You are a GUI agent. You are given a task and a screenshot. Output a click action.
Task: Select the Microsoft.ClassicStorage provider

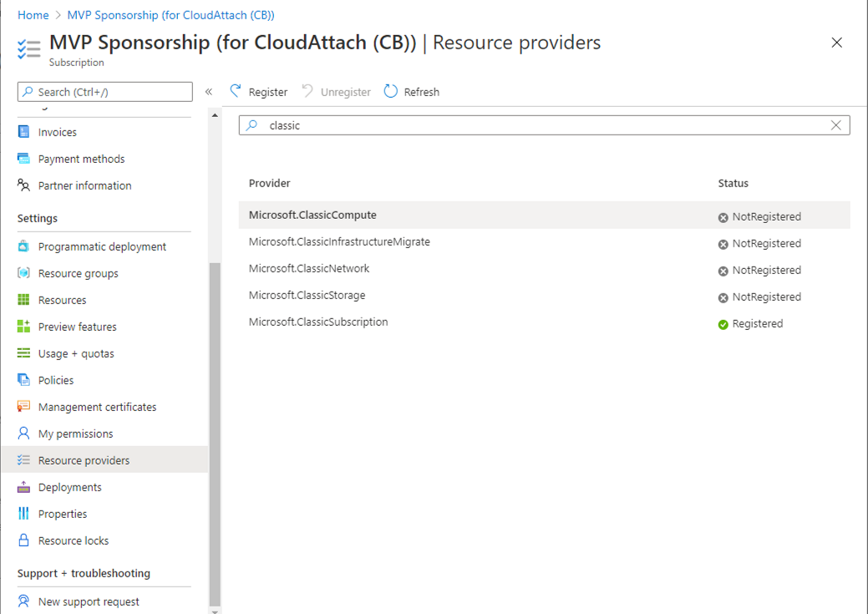coord(544,295)
